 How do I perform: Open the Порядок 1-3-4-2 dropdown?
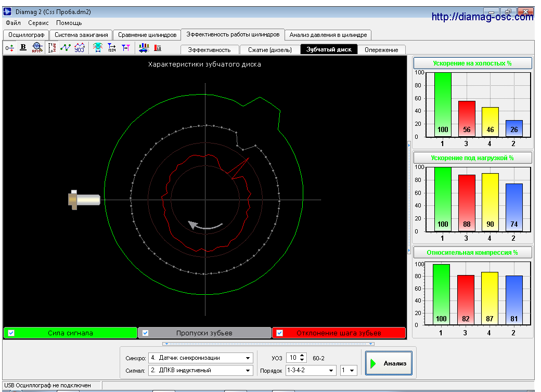331,370
